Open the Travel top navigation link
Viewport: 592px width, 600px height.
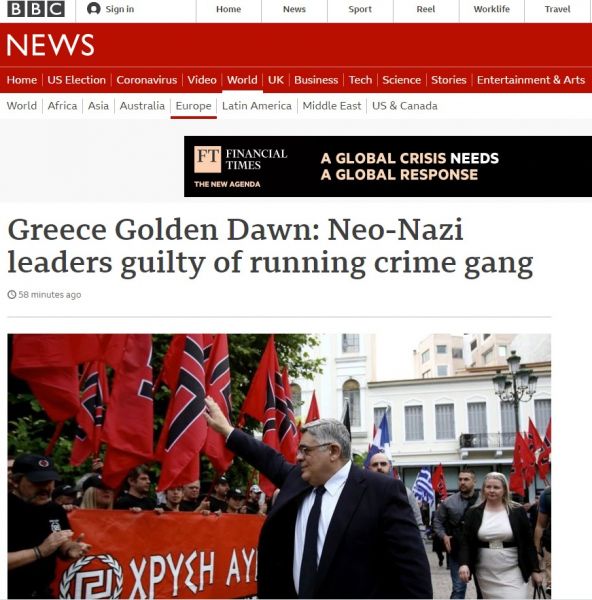tap(557, 9)
